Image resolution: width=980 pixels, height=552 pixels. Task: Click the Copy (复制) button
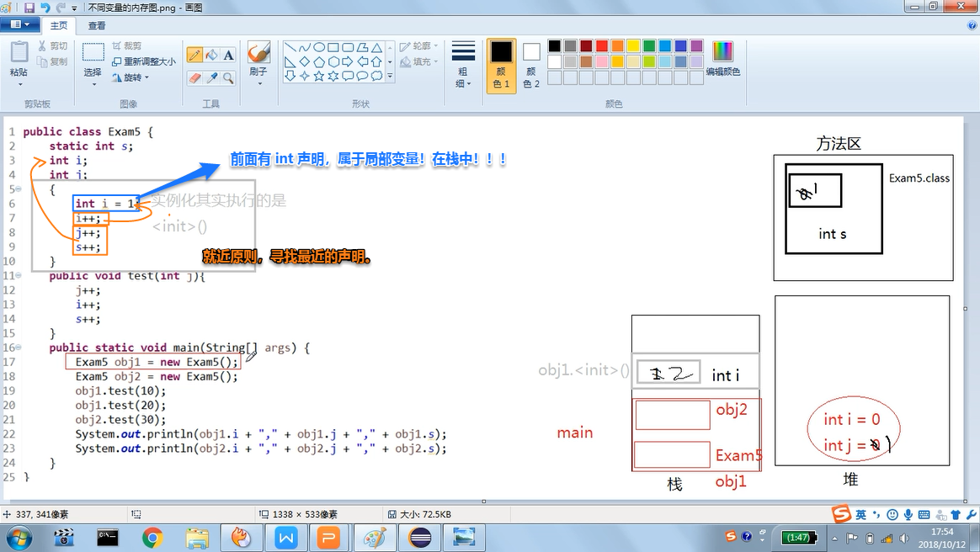click(52, 61)
